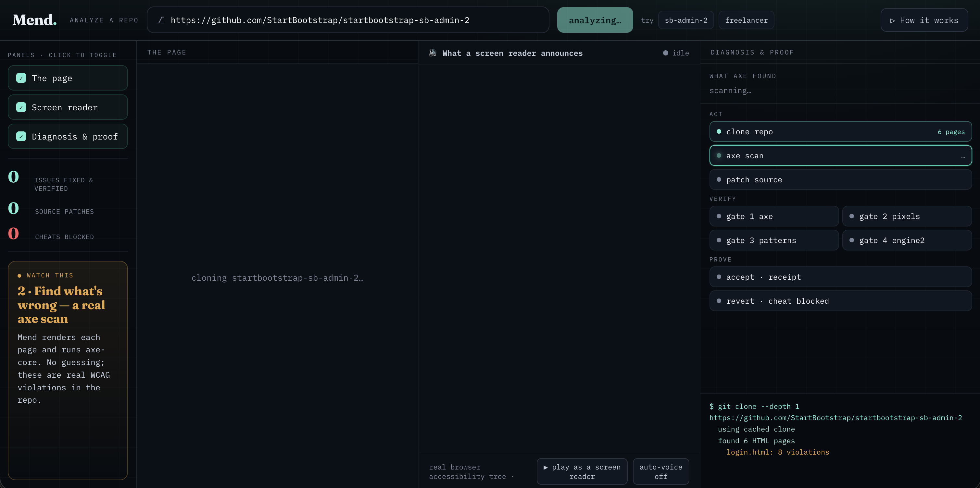Click the axe scan ellipsis indicator
980x488 pixels.
[x=963, y=157]
